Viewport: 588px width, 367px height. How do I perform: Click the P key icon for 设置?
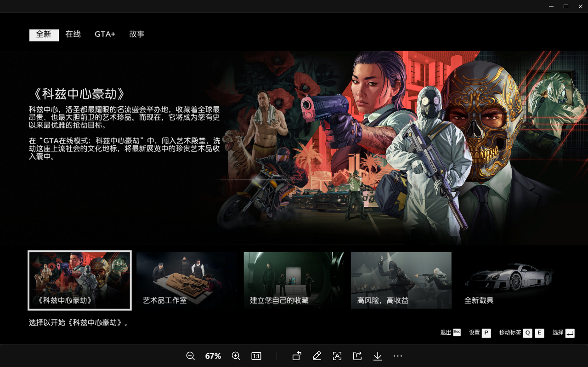[x=486, y=333]
